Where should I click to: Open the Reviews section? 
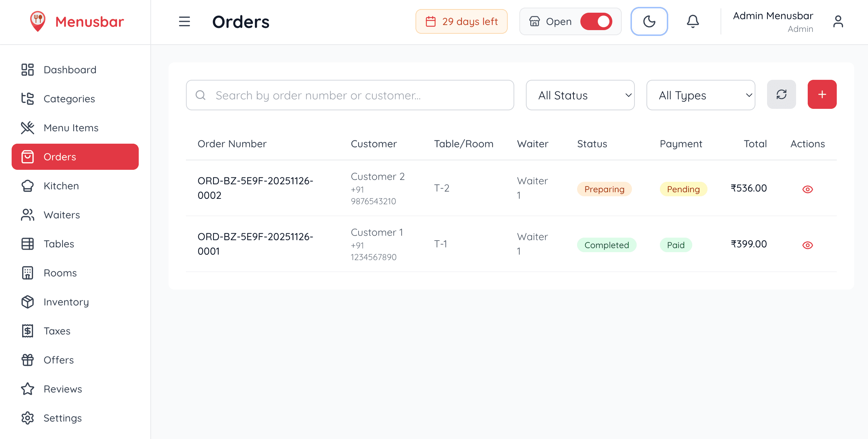tap(62, 389)
